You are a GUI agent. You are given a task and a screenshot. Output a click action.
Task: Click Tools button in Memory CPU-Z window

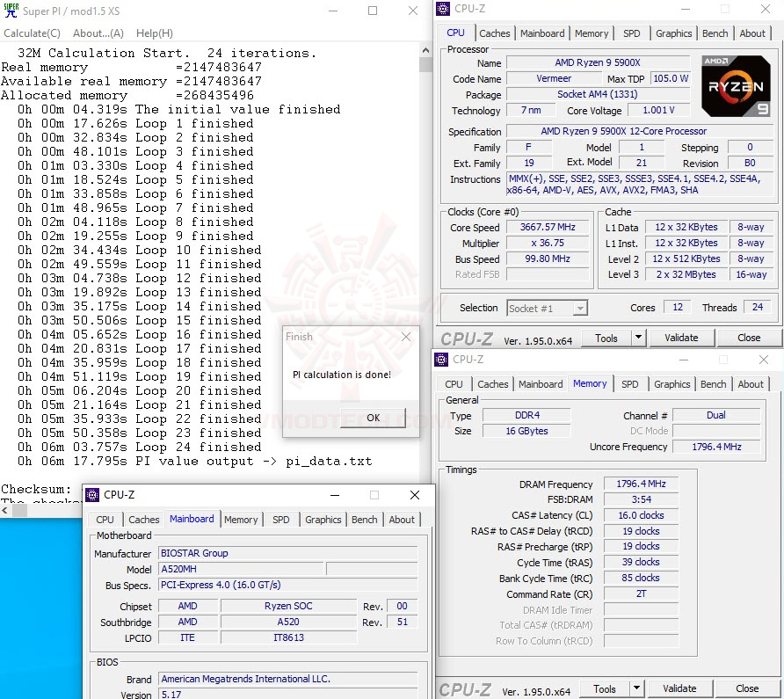tap(605, 689)
